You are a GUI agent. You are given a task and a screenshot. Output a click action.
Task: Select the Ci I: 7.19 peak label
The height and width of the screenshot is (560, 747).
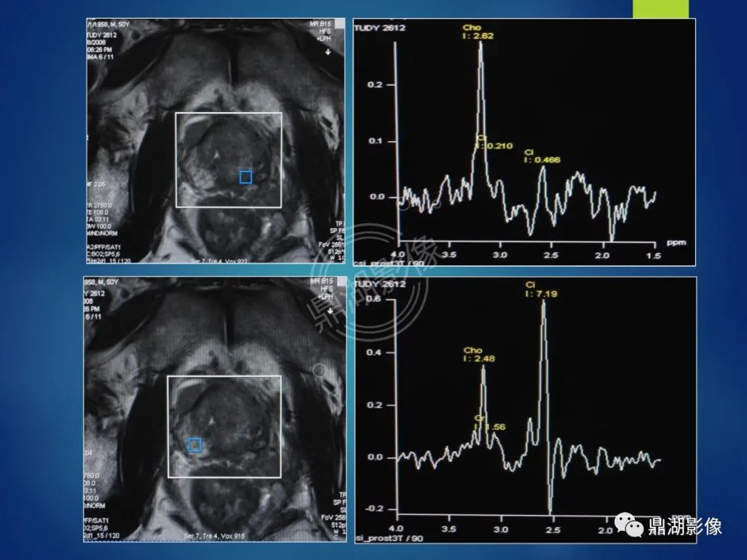541,289
